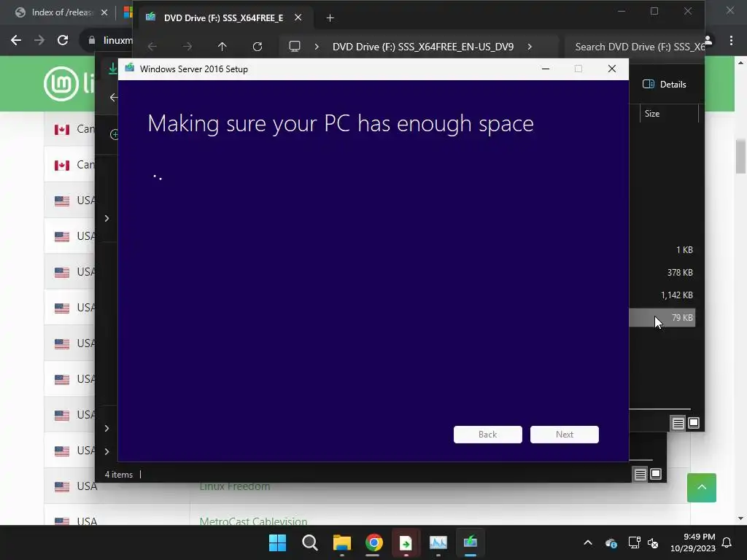Refresh the File Explorer folder view
747x560 pixels.
(x=258, y=47)
